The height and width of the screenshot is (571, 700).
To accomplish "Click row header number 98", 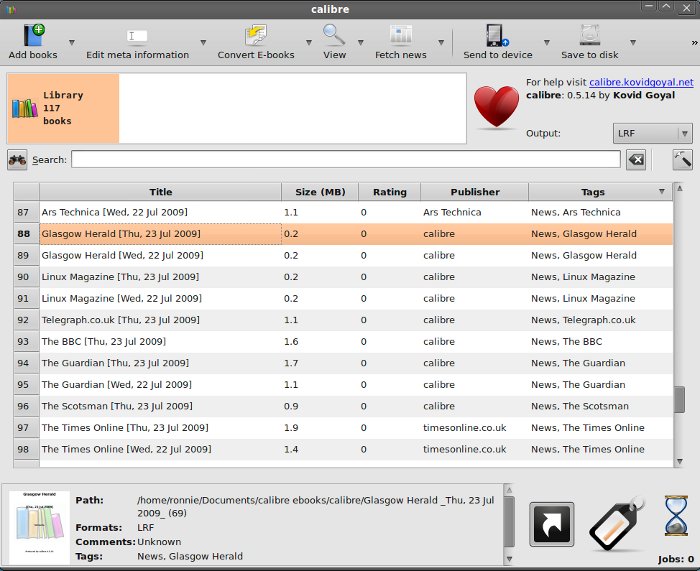I will 26,449.
